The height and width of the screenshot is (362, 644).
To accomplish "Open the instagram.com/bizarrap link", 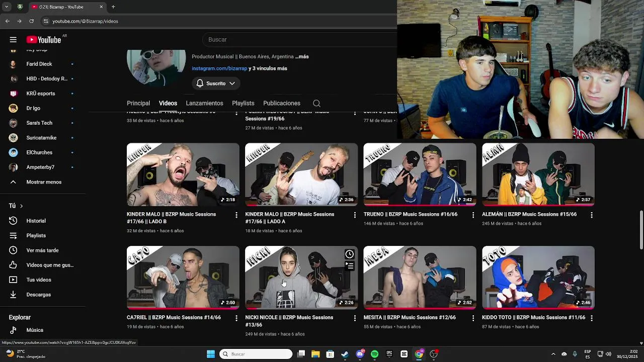I will coord(219,68).
